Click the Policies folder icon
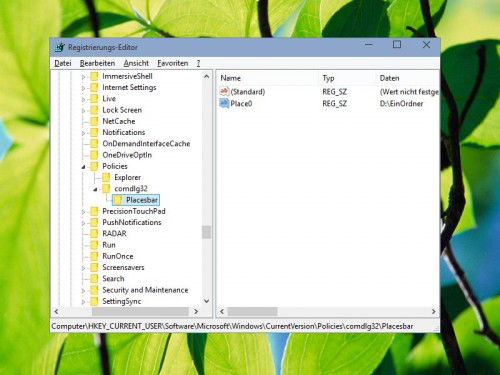The image size is (500, 375). pos(94,166)
